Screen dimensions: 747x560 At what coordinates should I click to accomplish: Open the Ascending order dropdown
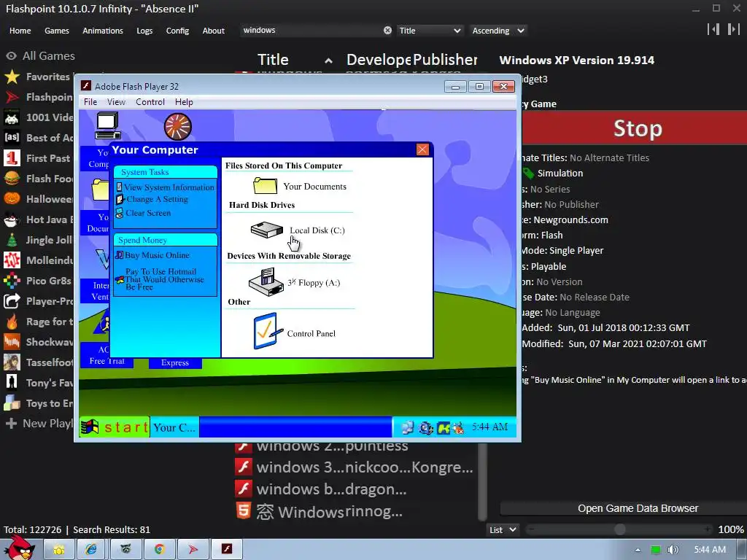498,31
